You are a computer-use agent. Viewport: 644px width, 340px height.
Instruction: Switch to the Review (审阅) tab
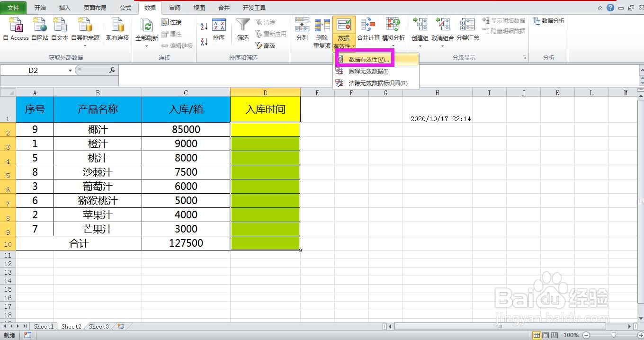click(x=175, y=8)
